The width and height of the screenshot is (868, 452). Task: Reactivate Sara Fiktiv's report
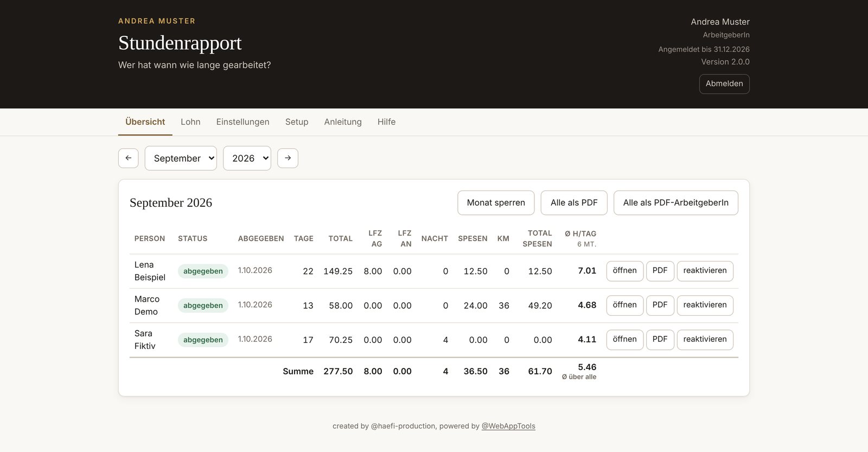(x=705, y=339)
